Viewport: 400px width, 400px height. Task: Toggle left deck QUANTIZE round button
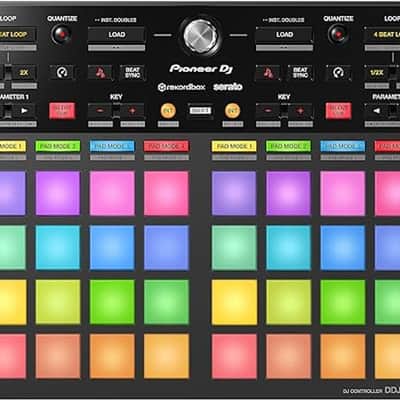(x=61, y=34)
